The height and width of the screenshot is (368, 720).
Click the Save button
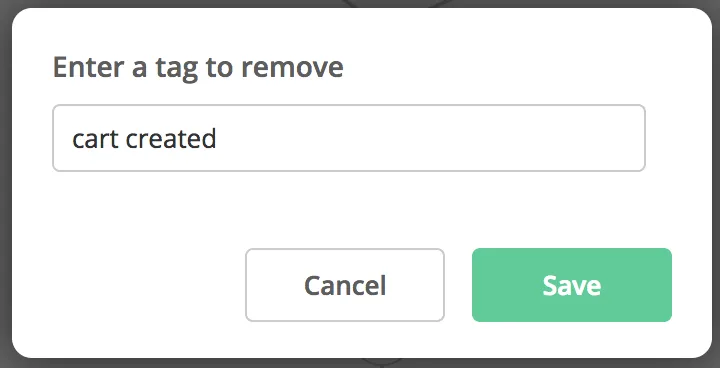click(x=572, y=285)
